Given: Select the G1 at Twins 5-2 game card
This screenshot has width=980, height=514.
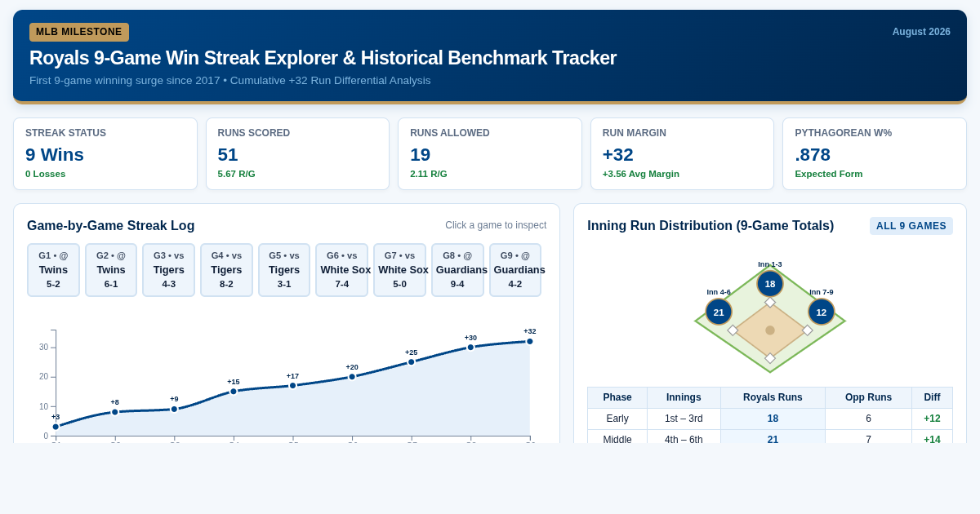Looking at the screenshot, I should tap(53, 270).
